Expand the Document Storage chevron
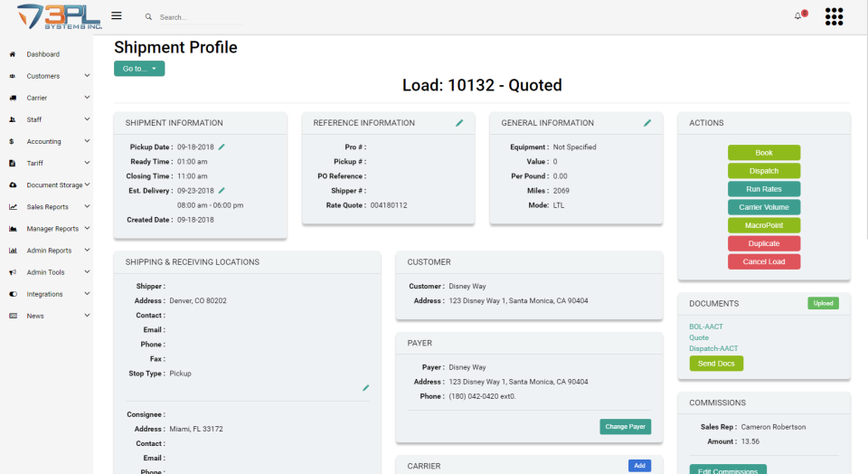868x474 pixels. [x=87, y=185]
